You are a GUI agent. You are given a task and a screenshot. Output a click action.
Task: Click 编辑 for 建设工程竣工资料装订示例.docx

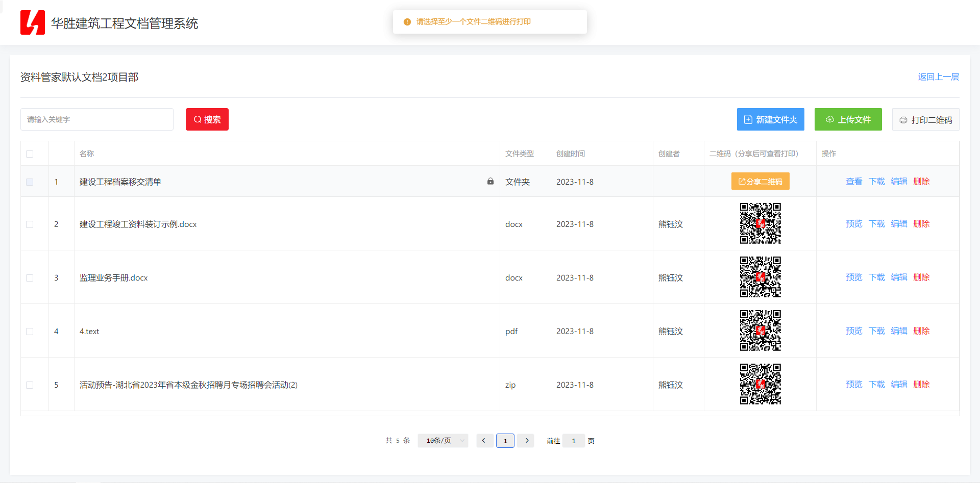click(x=899, y=223)
